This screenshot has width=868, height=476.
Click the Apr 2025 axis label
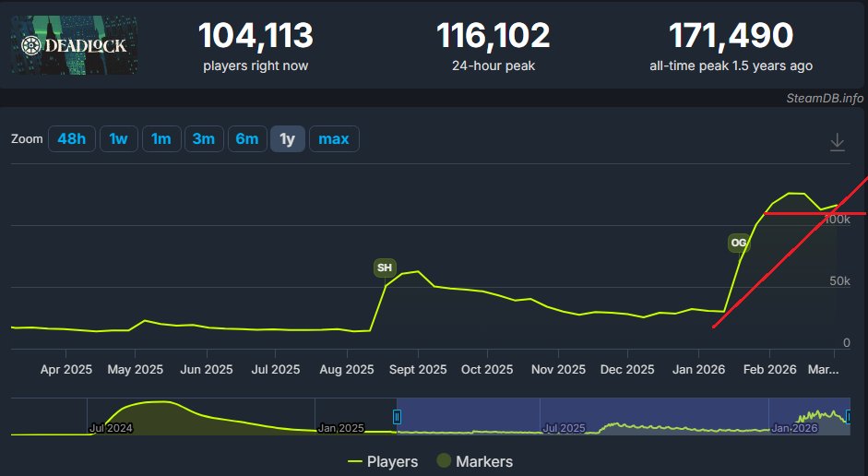[x=65, y=369]
